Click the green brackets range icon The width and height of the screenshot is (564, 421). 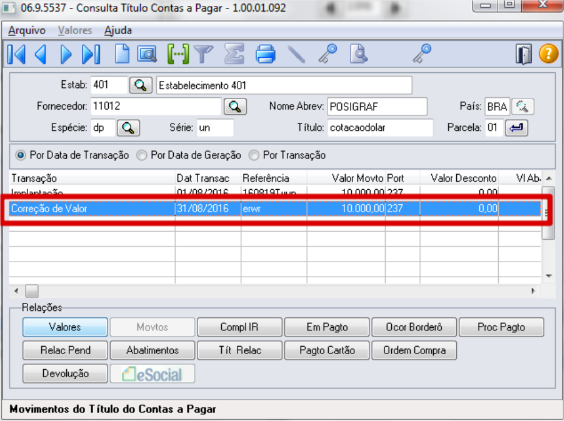tap(178, 54)
